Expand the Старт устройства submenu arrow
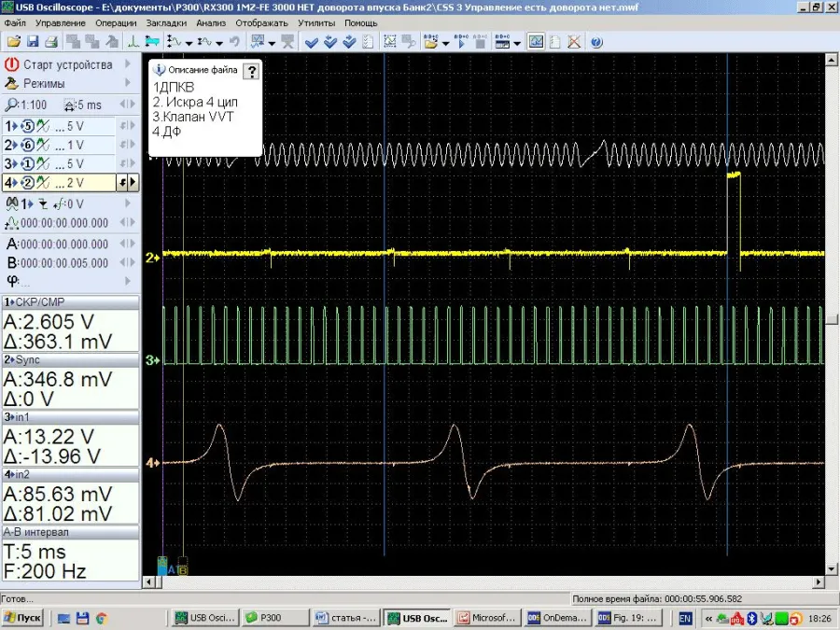840x630 pixels. tap(128, 64)
